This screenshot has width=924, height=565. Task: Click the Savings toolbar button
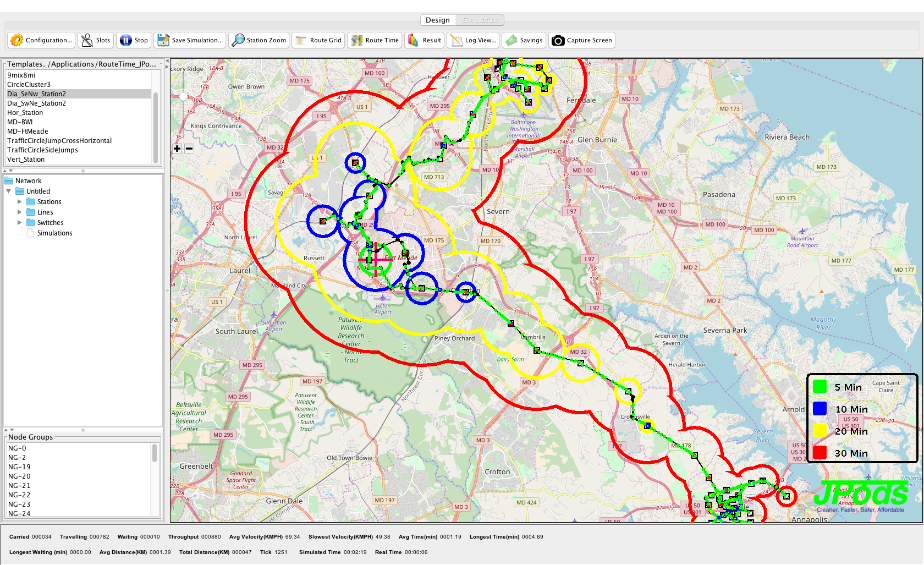pyautogui.click(x=524, y=40)
